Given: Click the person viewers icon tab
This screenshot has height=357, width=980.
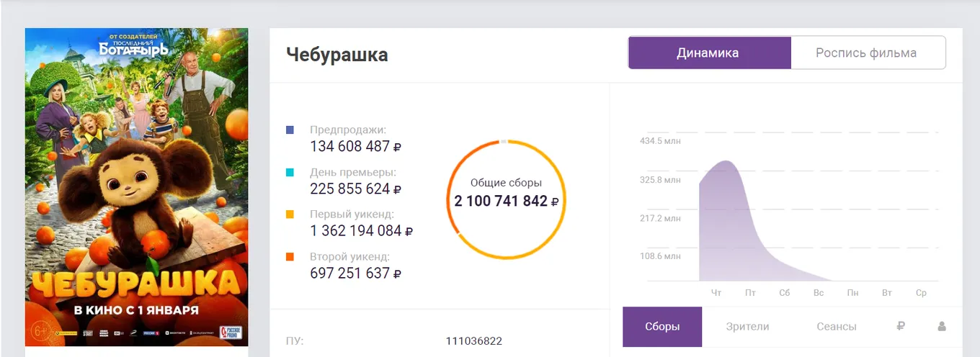Looking at the screenshot, I should pos(941,326).
